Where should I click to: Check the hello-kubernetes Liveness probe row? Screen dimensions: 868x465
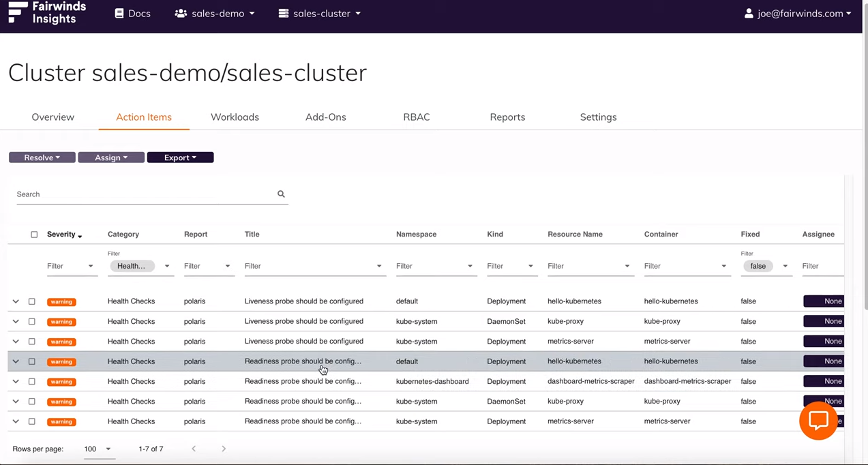click(32, 301)
